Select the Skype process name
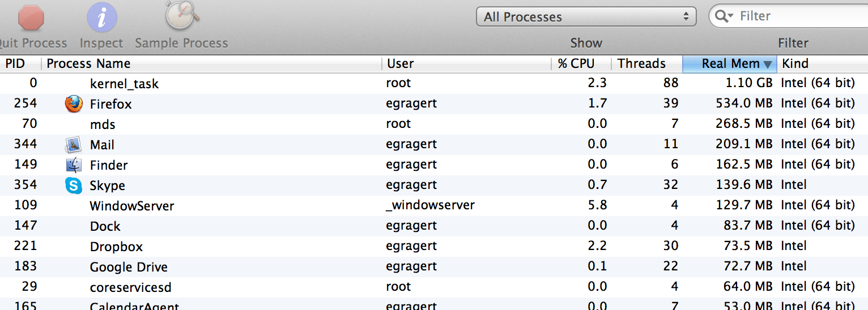Viewport: 868px width, 310px height. pos(107,186)
